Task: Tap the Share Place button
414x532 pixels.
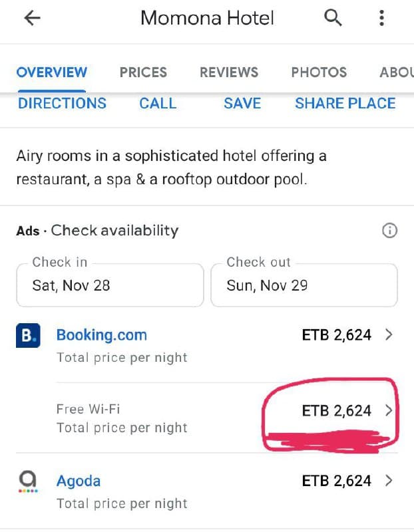Action: (345, 103)
